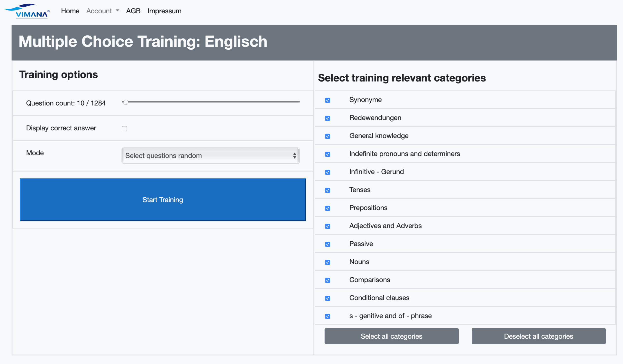
Task: Uncheck the Synonyme category
Action: tap(327, 100)
